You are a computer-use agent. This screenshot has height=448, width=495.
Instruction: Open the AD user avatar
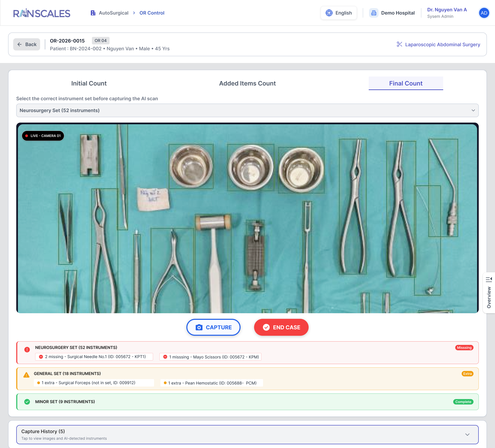click(484, 13)
